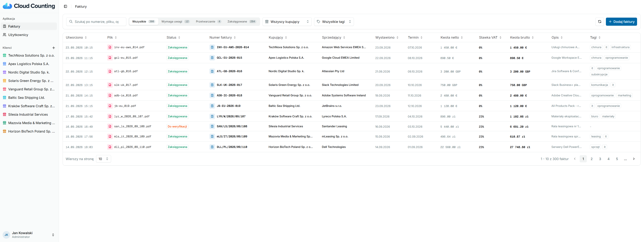Sort table by Numer faktury column
Image resolution: width=644 pixels, height=242 pixels.
[223, 37]
